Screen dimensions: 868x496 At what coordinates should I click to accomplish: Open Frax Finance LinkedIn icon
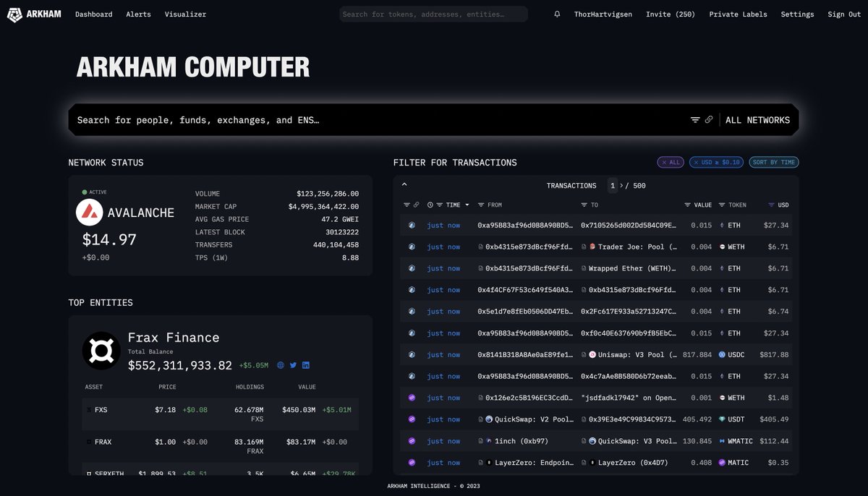click(x=306, y=366)
